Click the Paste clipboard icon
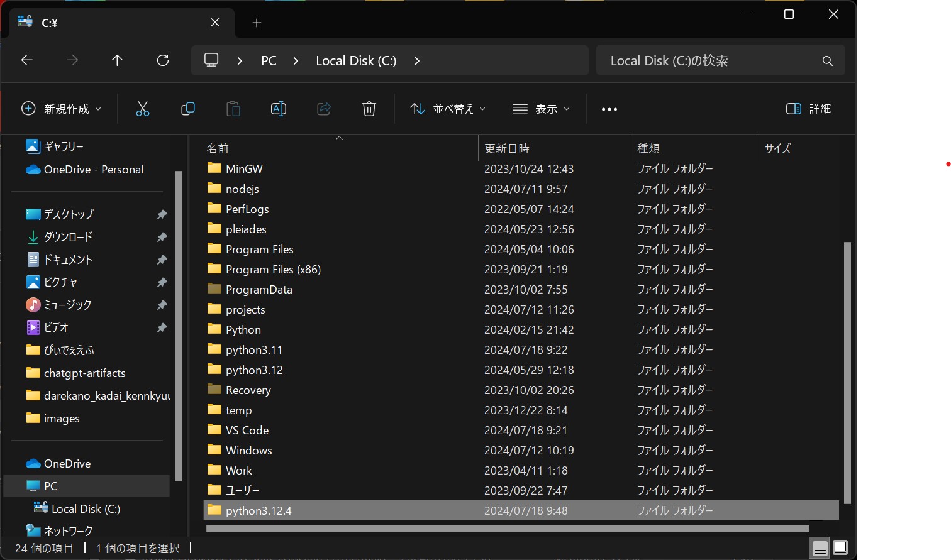This screenshot has width=951, height=560. (x=233, y=109)
